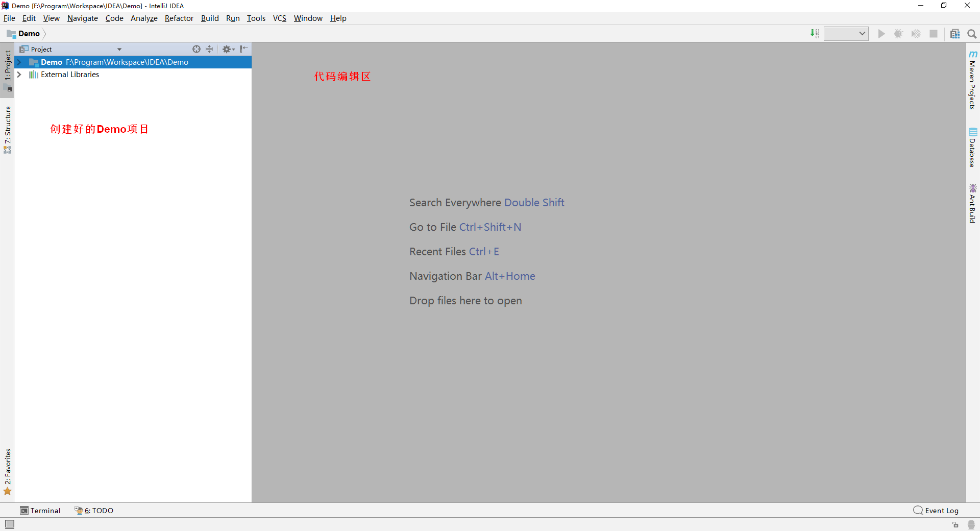This screenshot has width=980, height=531.
Task: Click the Database cylinder icon
Action: pyautogui.click(x=973, y=132)
